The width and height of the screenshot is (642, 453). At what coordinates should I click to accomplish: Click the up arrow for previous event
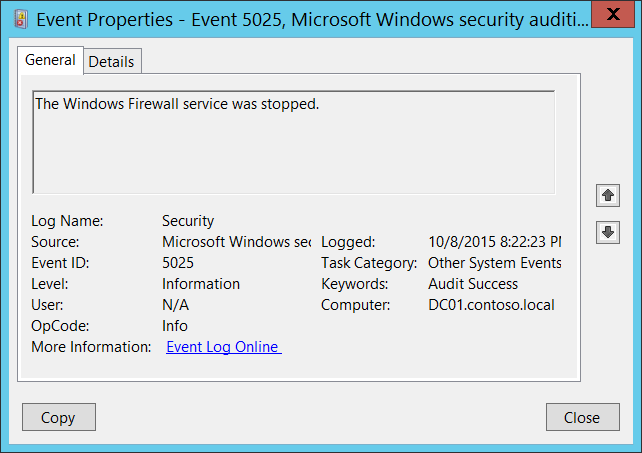pos(607,194)
